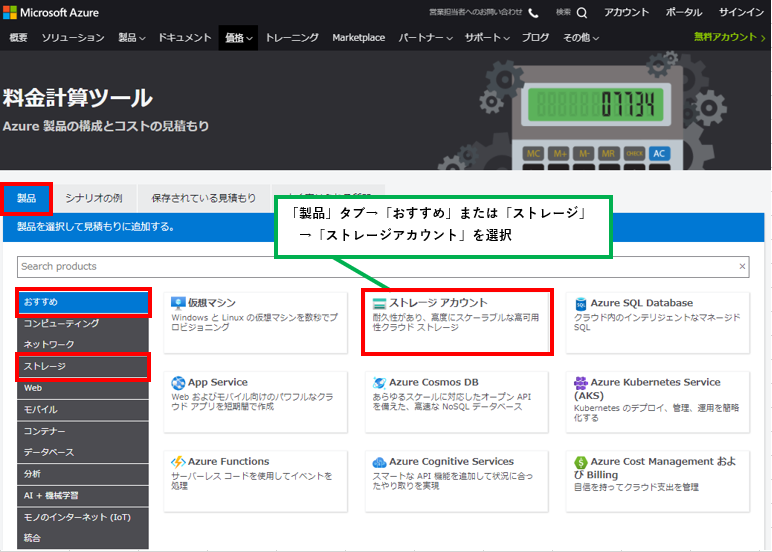Click the Azure Kubernetes Service icon
Screen dimensions: 772x552
pos(581,383)
